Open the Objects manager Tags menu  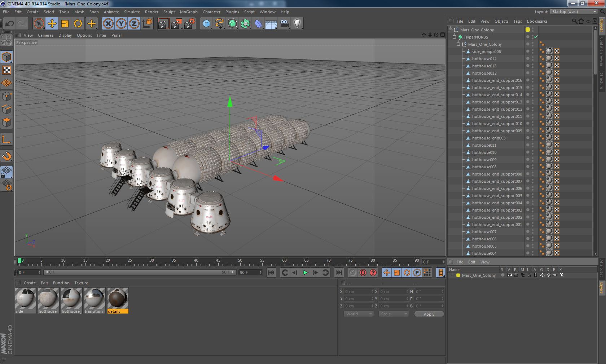[518, 21]
